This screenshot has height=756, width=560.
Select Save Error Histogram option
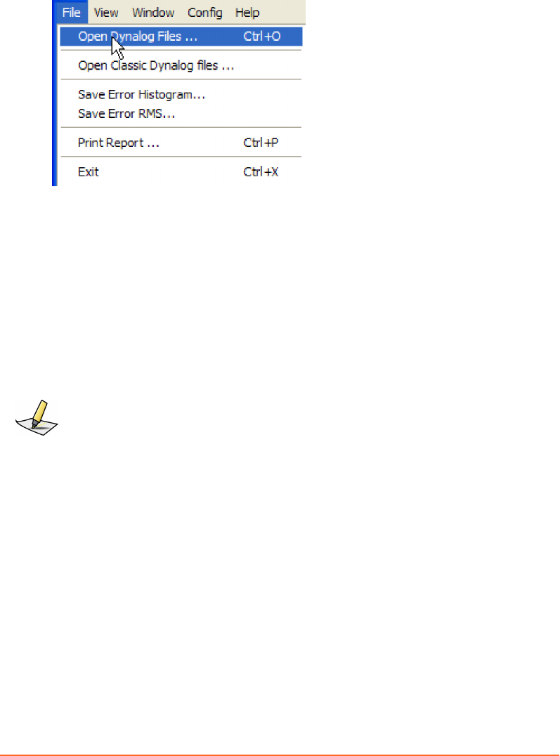181,94
